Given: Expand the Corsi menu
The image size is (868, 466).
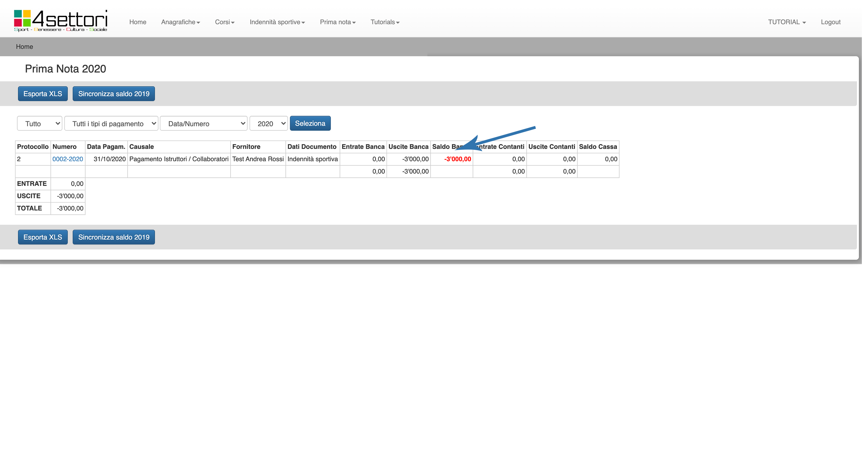Looking at the screenshot, I should click(x=225, y=22).
